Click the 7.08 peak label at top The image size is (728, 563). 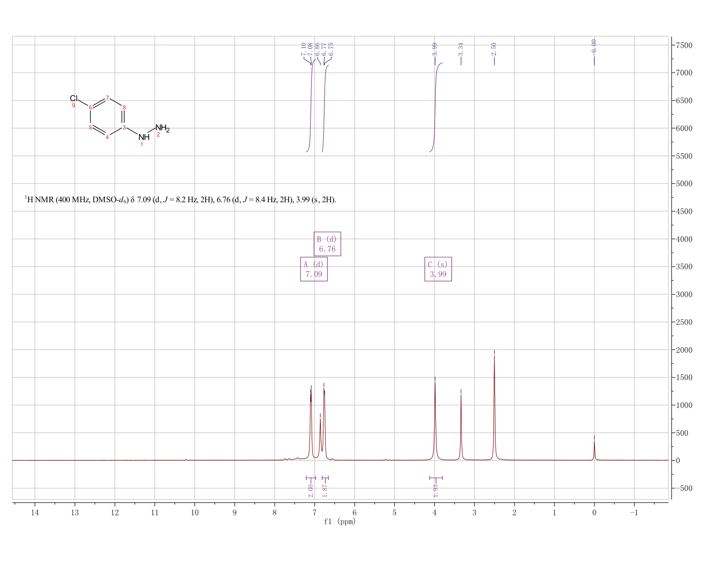pos(310,49)
